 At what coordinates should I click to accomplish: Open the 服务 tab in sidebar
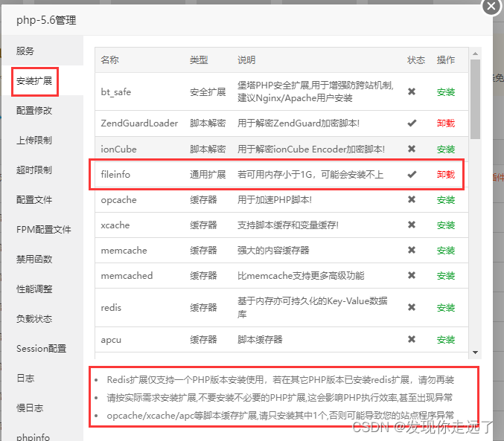tap(42, 51)
